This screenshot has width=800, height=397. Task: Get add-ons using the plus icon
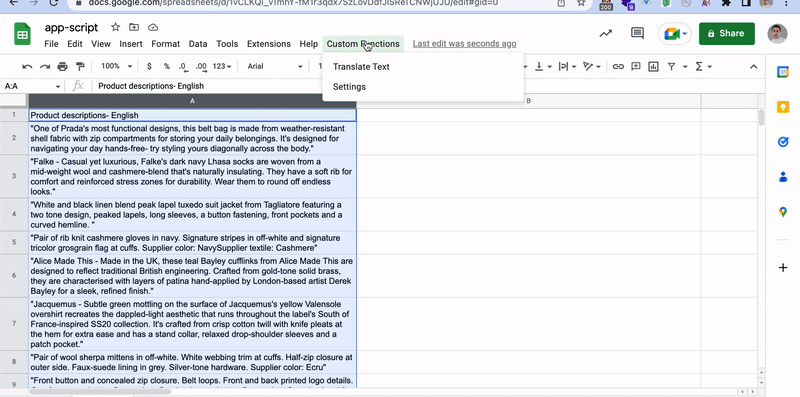[x=783, y=267]
